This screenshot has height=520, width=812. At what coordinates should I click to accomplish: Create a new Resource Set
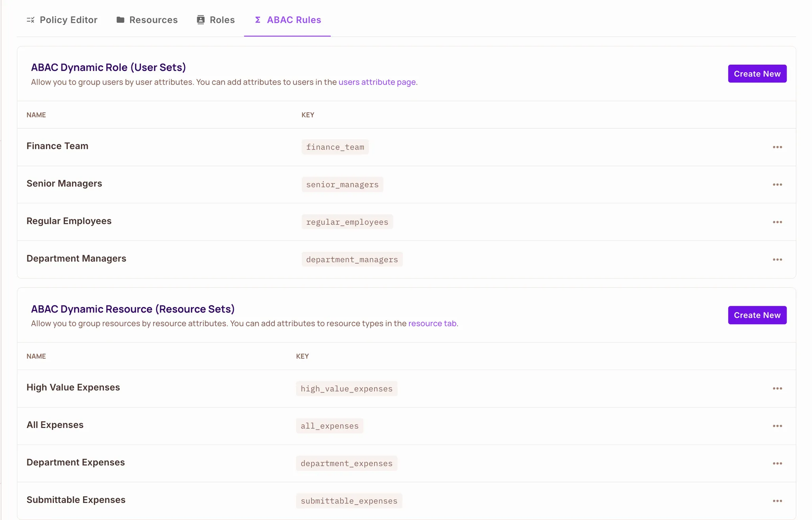tap(757, 315)
